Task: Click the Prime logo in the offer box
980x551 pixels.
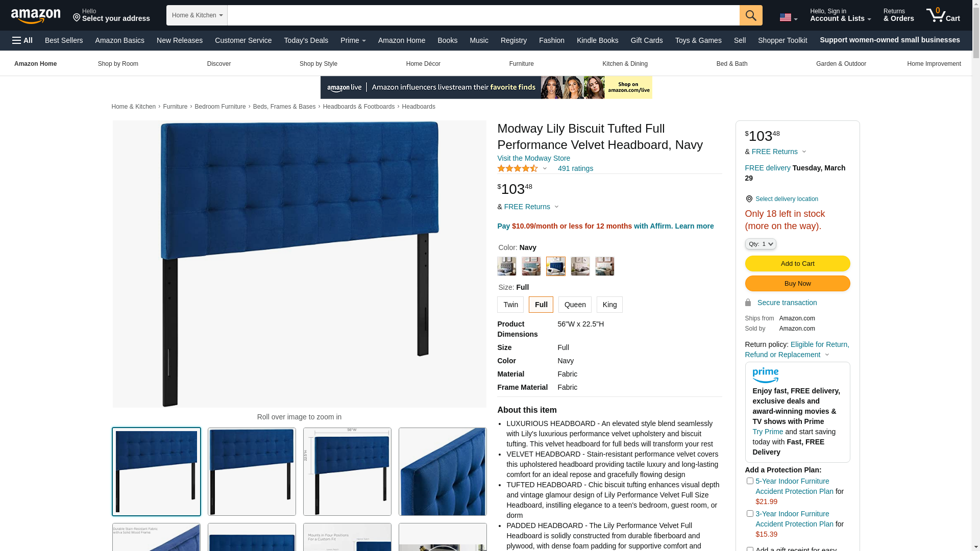Action: tap(765, 375)
